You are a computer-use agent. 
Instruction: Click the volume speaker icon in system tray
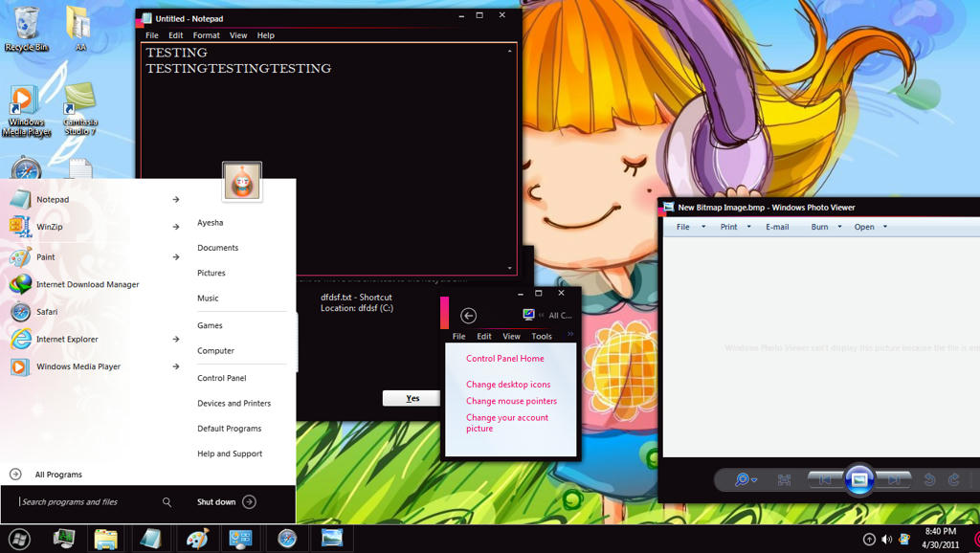(x=886, y=539)
